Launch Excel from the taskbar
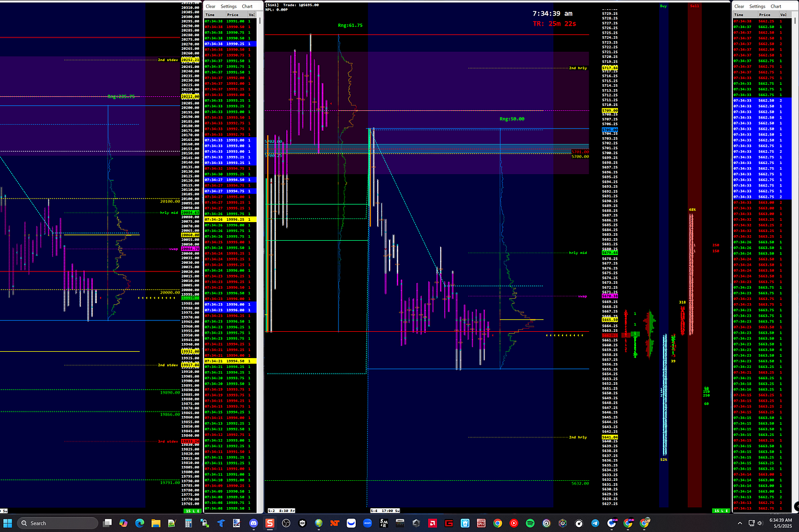The height and width of the screenshot is (532, 799). click(x=171, y=524)
